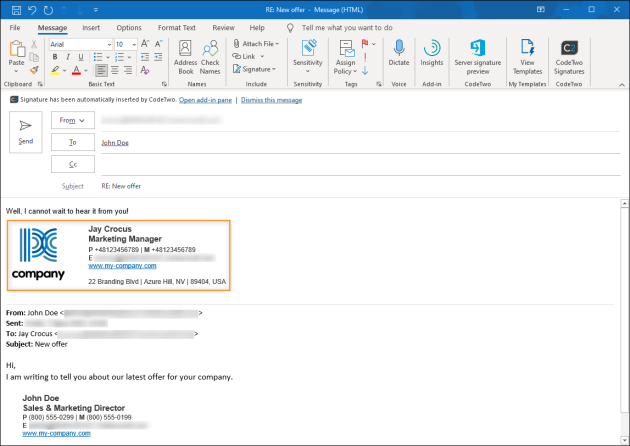Undo the last action
The height and width of the screenshot is (446, 630).
32,10
